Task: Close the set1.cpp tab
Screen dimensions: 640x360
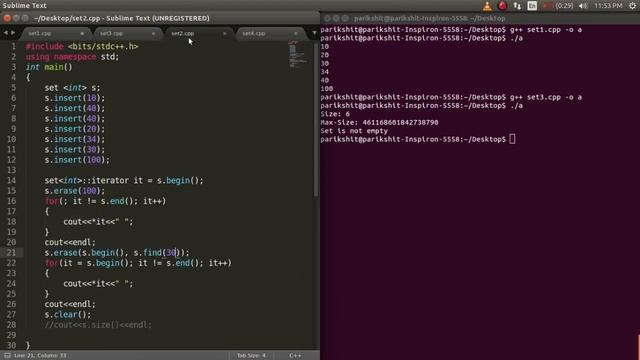Action: 82,33
